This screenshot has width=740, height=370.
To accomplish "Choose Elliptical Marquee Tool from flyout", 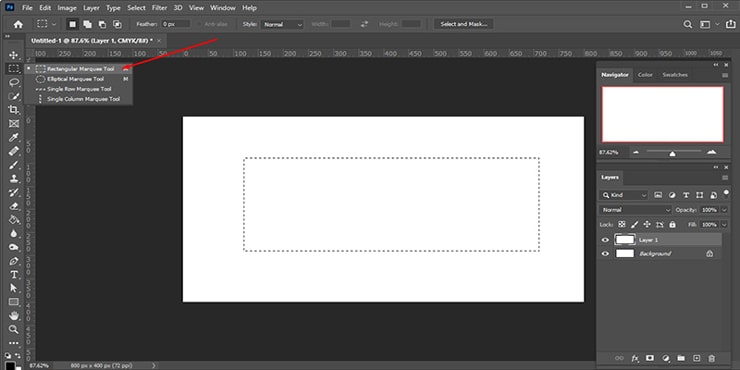I will pyautogui.click(x=78, y=79).
